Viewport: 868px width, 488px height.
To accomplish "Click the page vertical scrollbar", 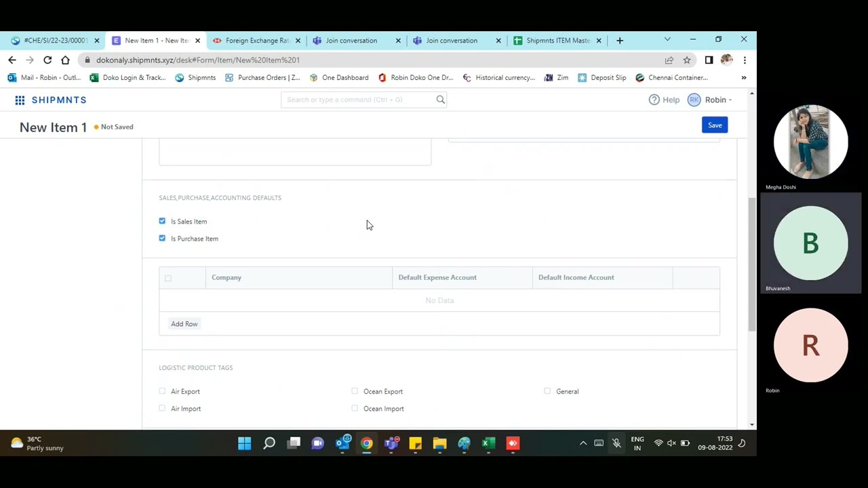I will click(751, 264).
